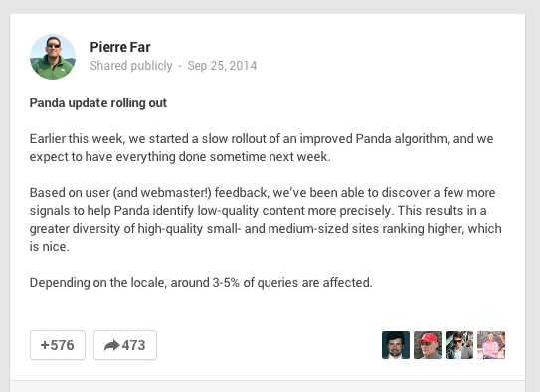Click the line 'signals to help Panda identify'

point(258,211)
